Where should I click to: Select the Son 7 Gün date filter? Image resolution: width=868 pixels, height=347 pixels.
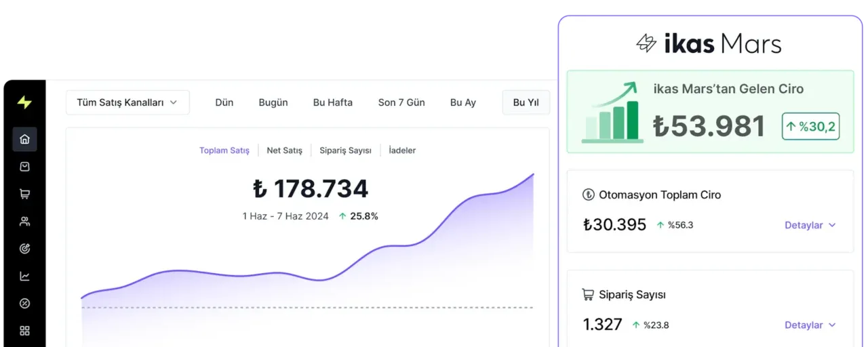(x=401, y=102)
